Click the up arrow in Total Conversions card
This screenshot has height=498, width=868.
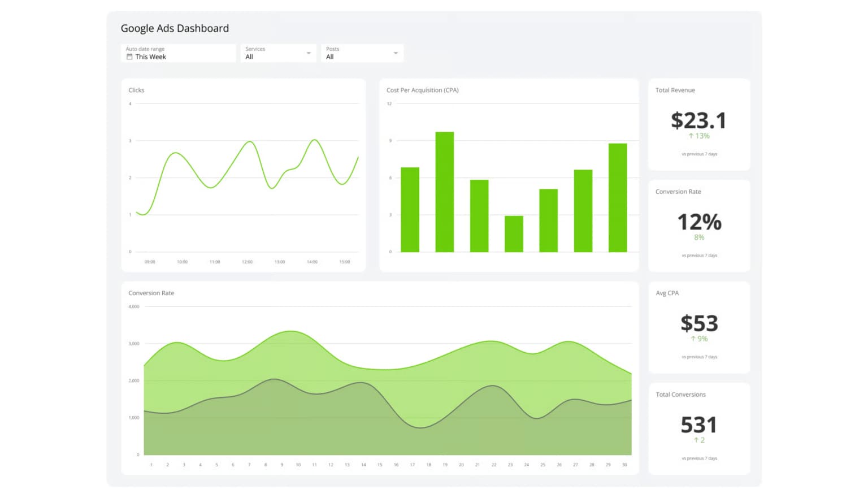pos(696,440)
